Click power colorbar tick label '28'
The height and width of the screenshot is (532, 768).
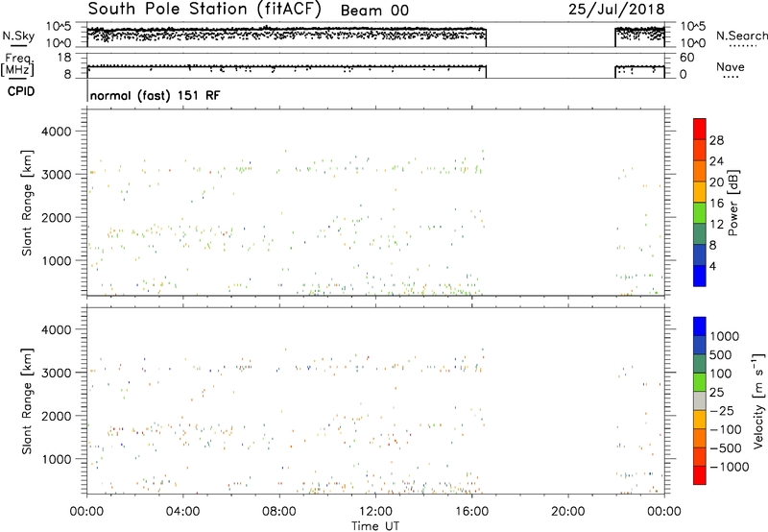tap(716, 140)
